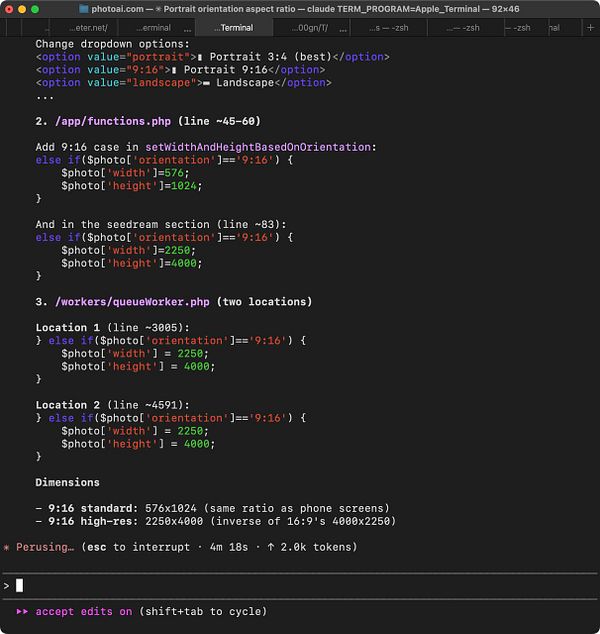Click the window title 'Portrait orientation aspect ratio'

(x=229, y=9)
